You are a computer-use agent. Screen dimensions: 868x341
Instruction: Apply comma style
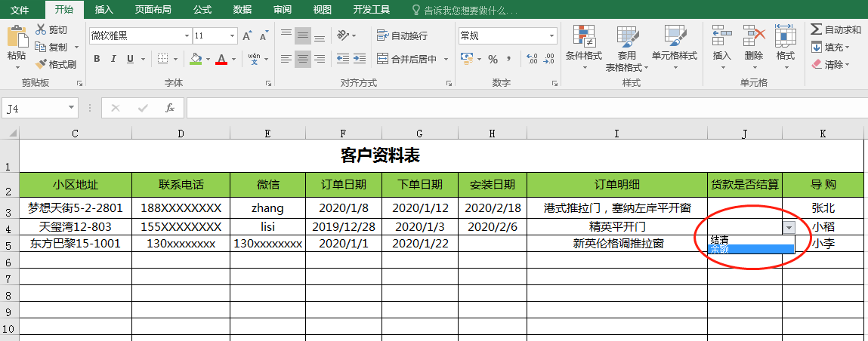coord(508,59)
